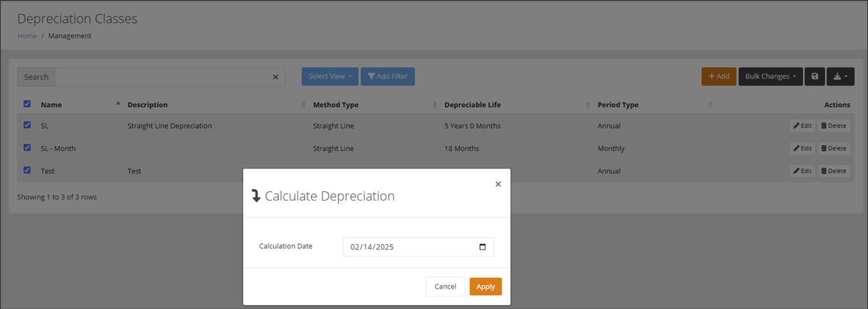
Task: Select the 'Straight Line Depreciation' description cell
Action: coord(170,126)
